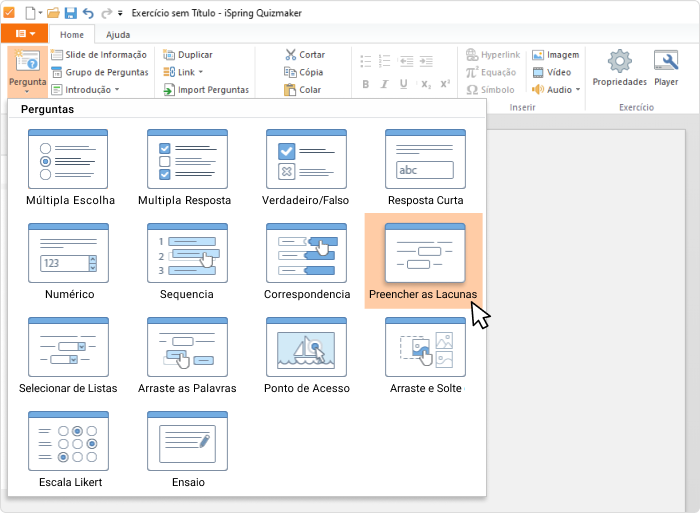Toggle bold formatting
700x513 pixels.
pos(366,84)
